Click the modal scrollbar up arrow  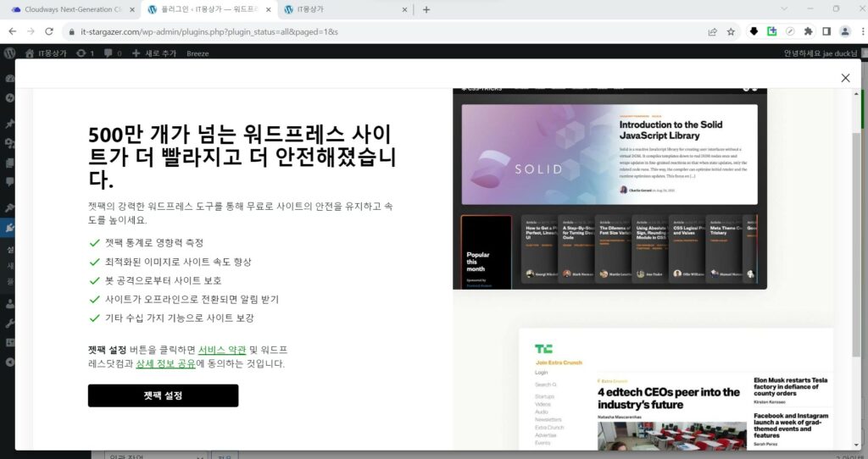856,94
